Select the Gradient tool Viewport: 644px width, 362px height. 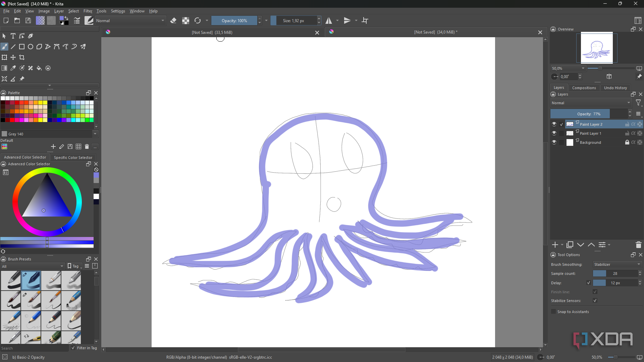tap(4, 68)
